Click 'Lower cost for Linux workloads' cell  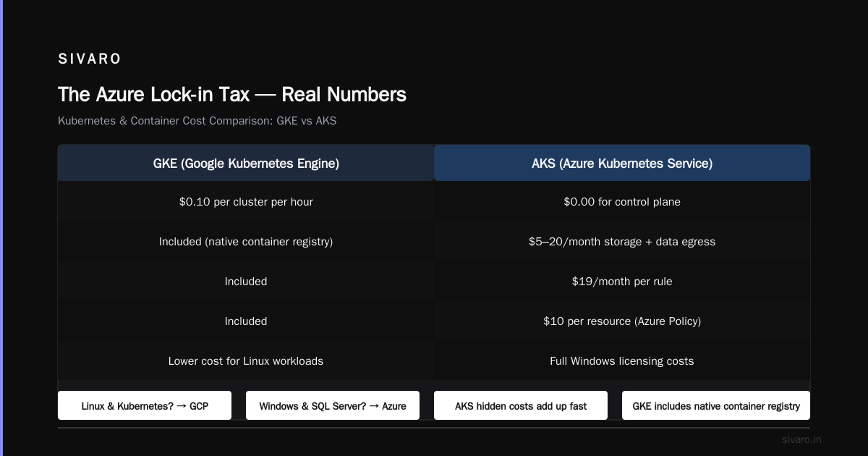246,361
